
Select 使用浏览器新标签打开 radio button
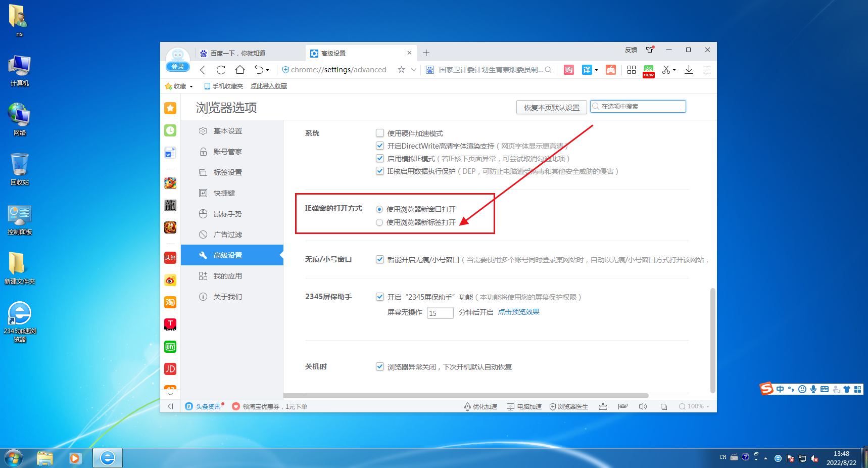379,222
